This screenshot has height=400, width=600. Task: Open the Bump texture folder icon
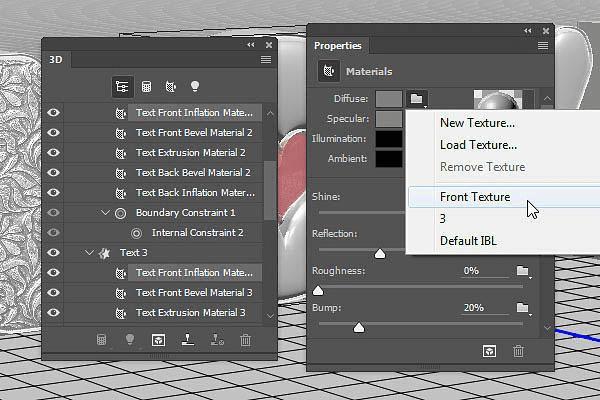click(523, 308)
